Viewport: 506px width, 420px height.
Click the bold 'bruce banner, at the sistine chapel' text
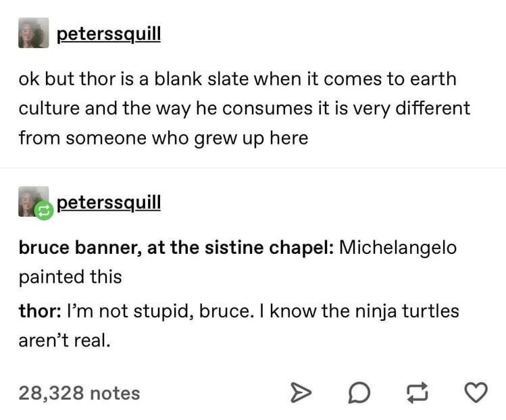pos(176,247)
